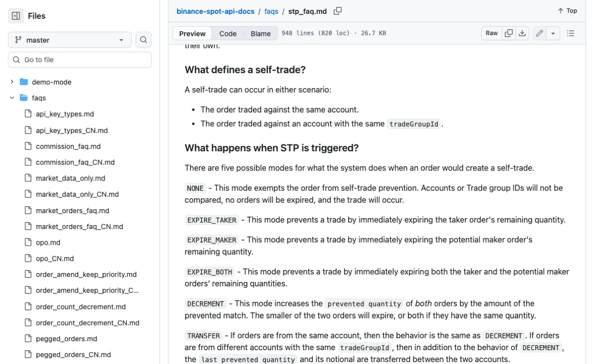Screen dimensions: 594x364
Task: Click the EXPIRE_TAKER code label
Action: click(x=212, y=220)
